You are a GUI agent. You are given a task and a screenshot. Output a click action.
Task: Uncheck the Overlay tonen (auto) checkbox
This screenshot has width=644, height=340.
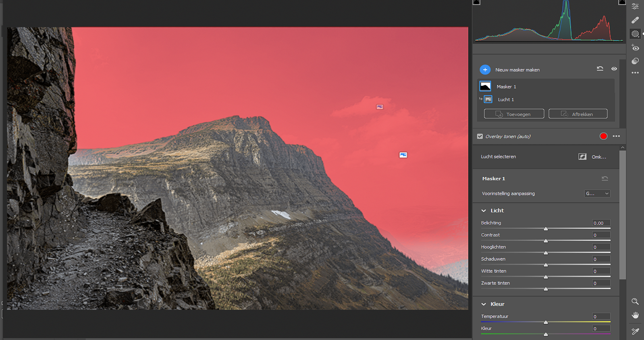click(480, 136)
